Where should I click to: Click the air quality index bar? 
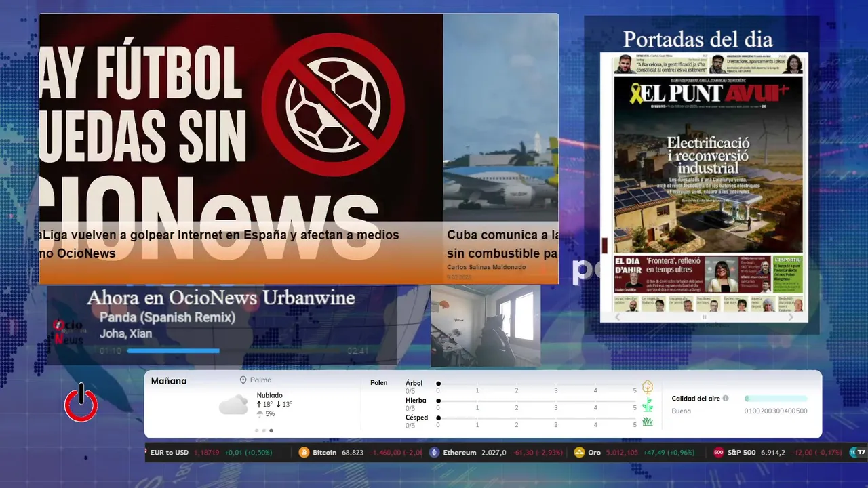coord(776,399)
